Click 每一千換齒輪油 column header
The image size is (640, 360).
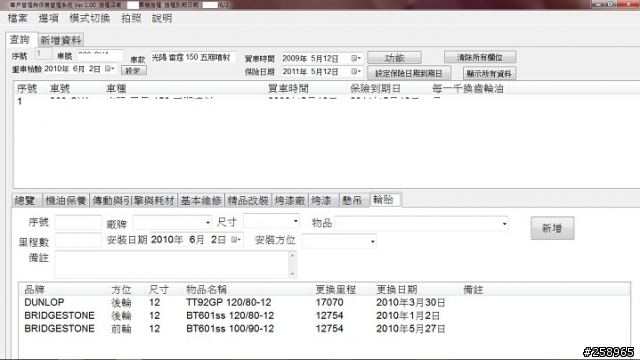click(468, 89)
